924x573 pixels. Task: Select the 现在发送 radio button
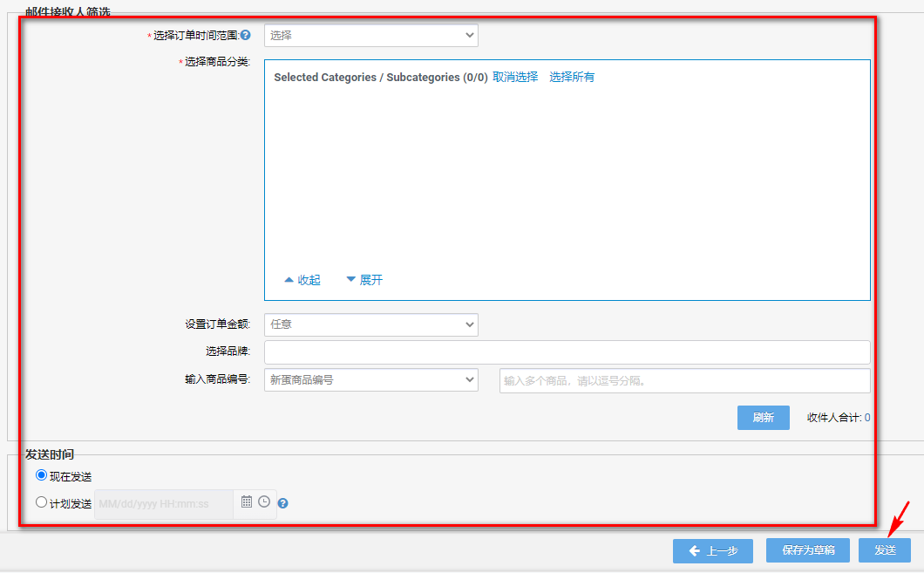(41, 475)
